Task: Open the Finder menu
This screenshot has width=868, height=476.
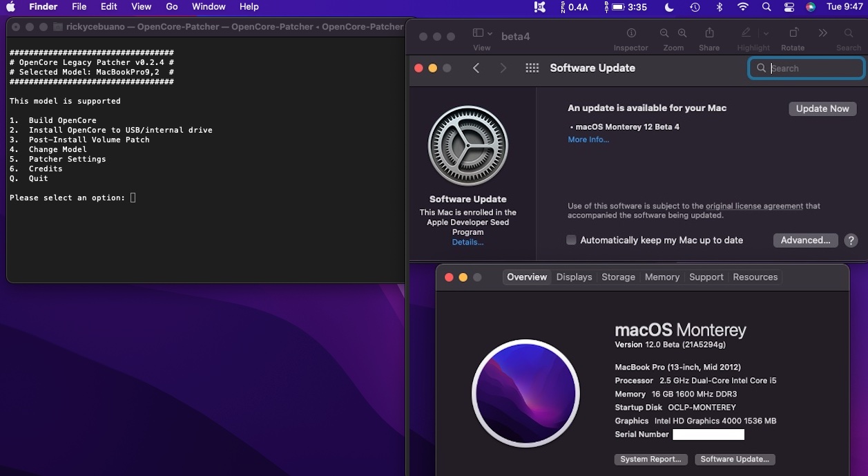Action: [x=43, y=7]
